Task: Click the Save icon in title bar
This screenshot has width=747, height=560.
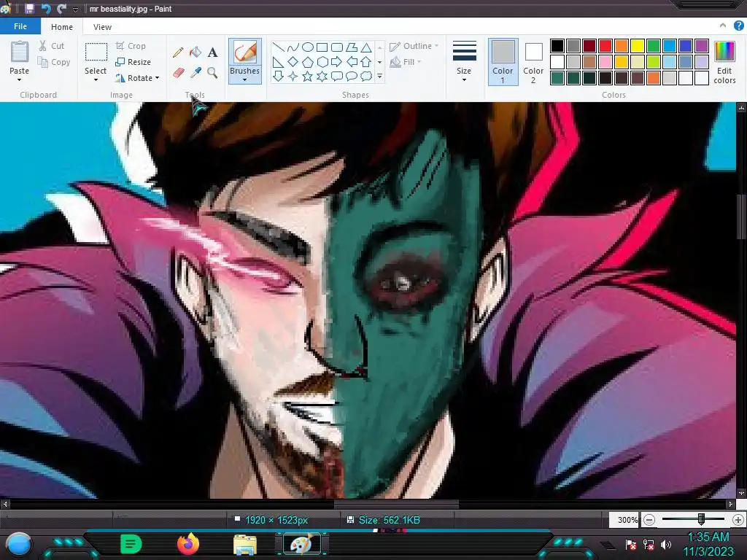Action: coord(29,9)
